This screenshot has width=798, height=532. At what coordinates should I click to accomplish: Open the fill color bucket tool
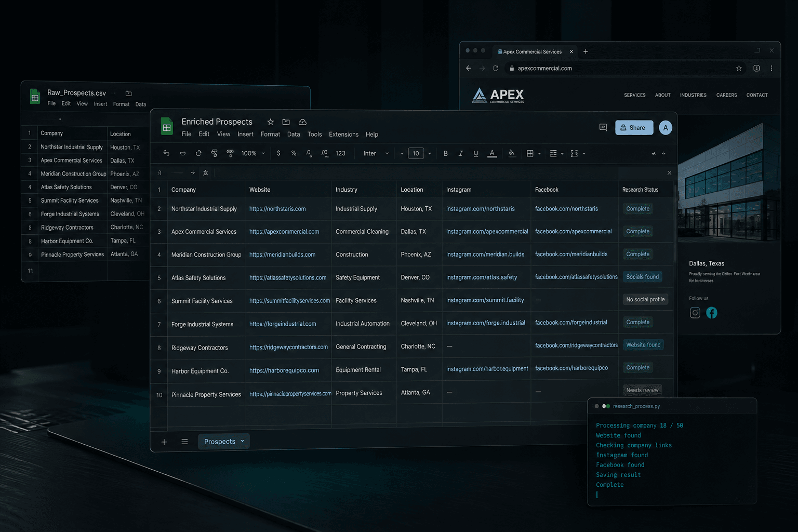point(512,153)
